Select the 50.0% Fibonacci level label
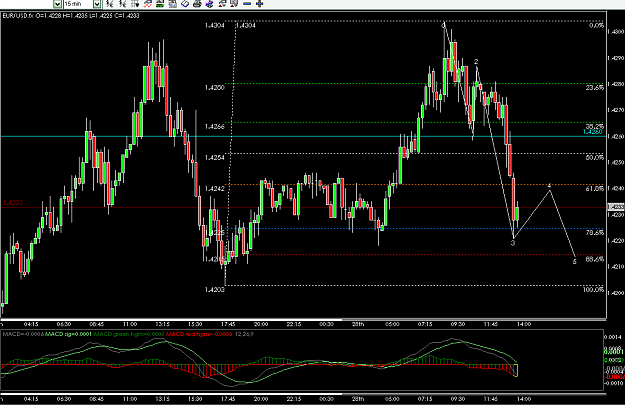Screen dimensions: 625x405 click(594, 157)
